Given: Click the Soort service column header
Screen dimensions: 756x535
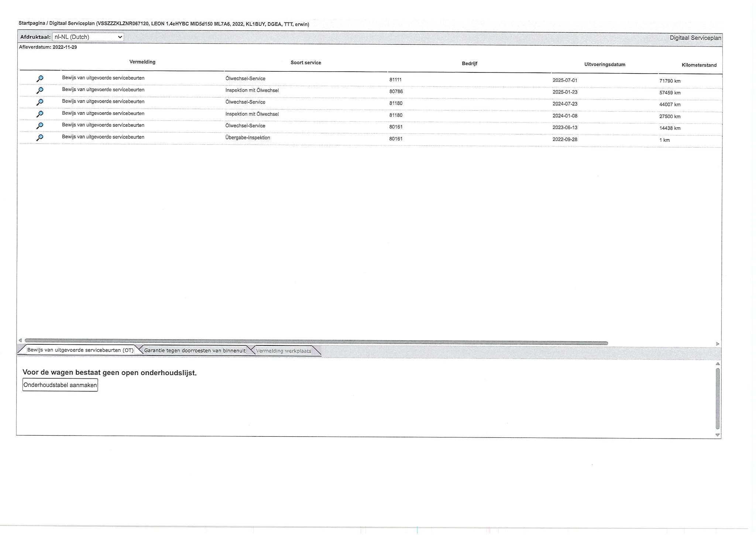Looking at the screenshot, I should (x=306, y=62).
